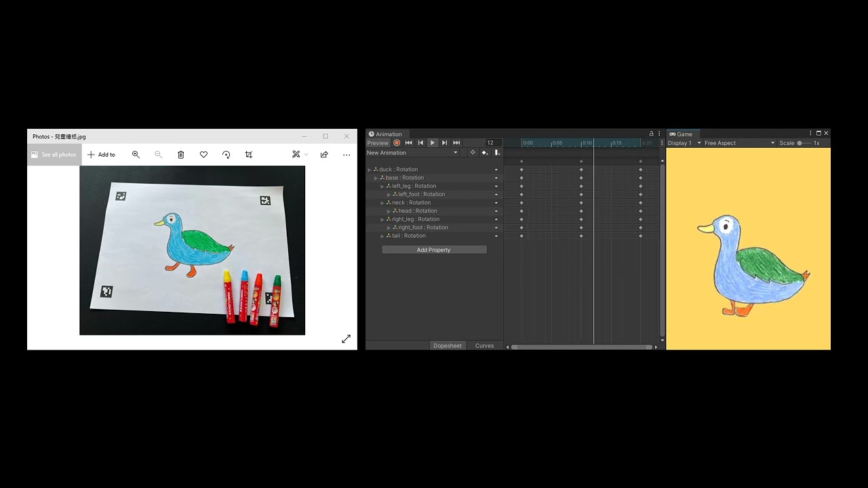Open the Animation tab options menu
This screenshot has height=488, width=868.
(x=659, y=134)
